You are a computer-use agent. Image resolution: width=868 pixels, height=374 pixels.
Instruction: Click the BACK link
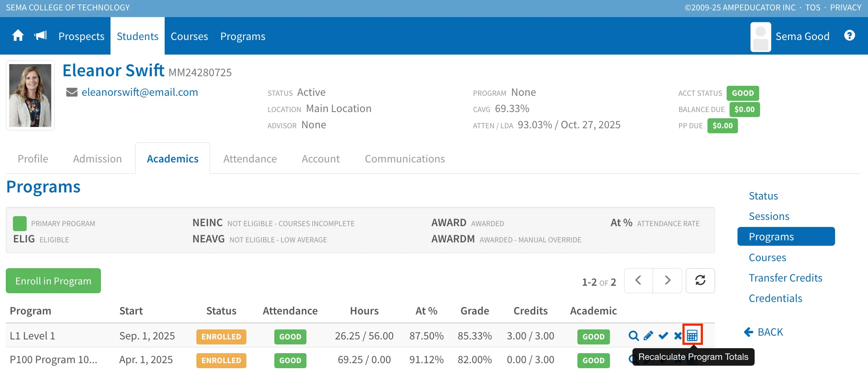(763, 332)
